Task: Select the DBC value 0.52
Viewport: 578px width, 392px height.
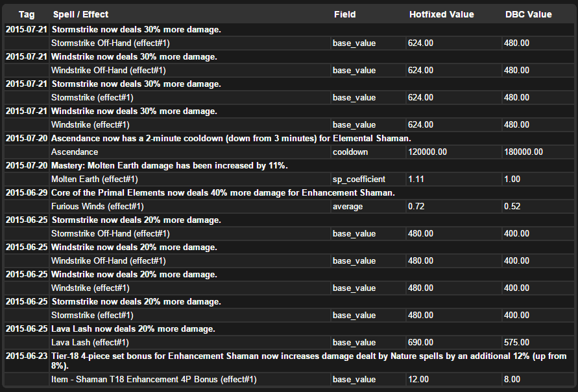Action: [512, 207]
